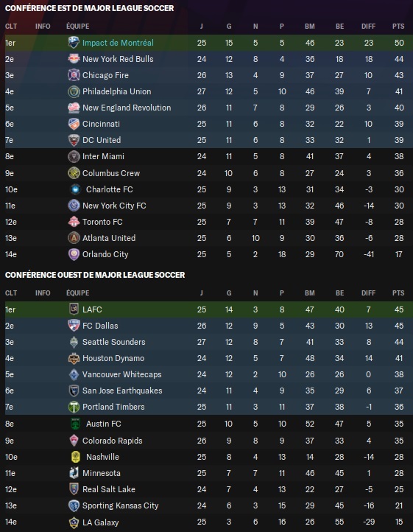Screen dimensions: 413x532
Task: Click the Nashville yellow crest icon
Action: (x=75, y=457)
